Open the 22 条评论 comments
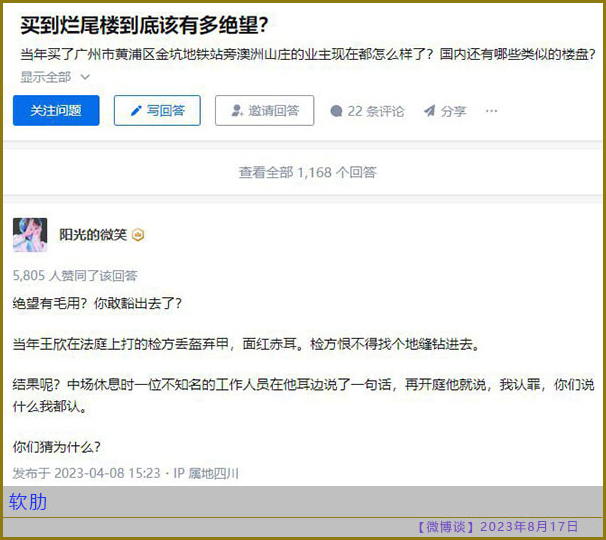 pos(368,111)
